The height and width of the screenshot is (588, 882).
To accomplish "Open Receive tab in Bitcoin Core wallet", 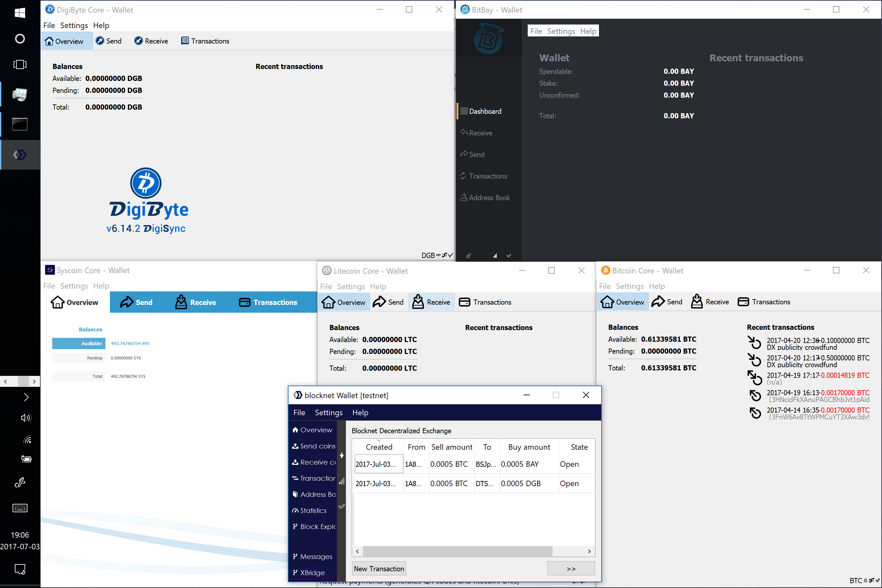I will (710, 302).
